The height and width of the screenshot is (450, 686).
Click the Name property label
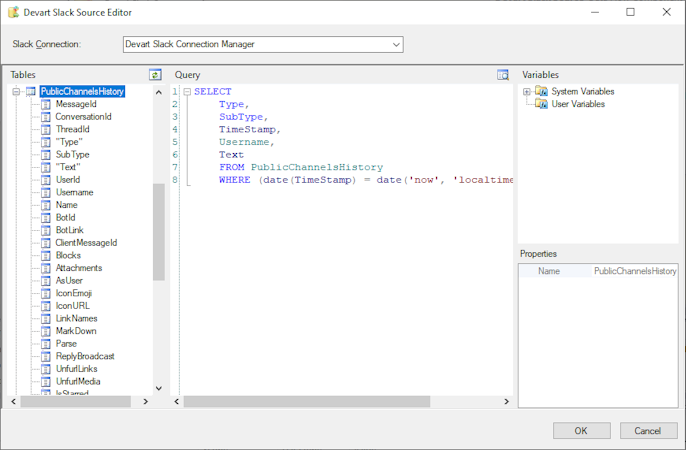tap(549, 271)
